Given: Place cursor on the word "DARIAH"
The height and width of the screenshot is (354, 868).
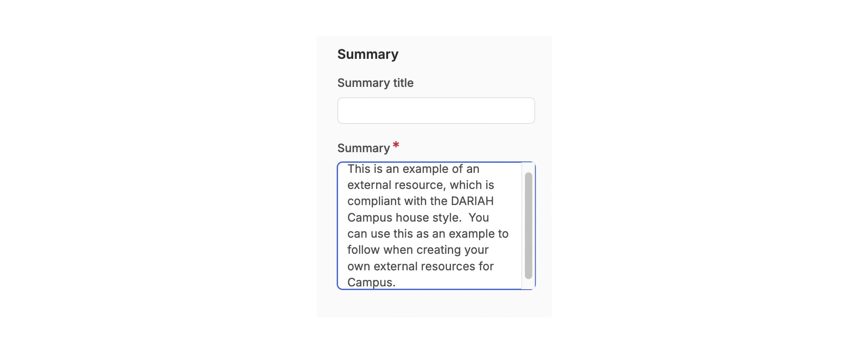Looking at the screenshot, I should 472,201.
